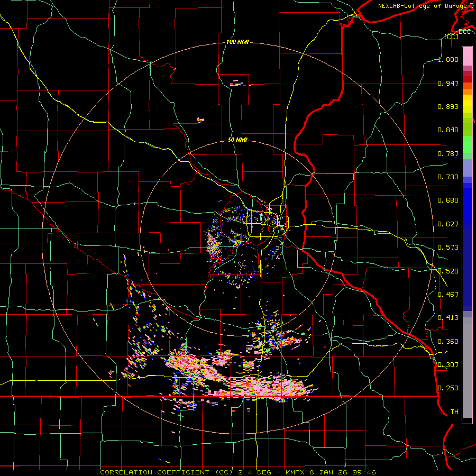Click the [CC] color scale label

click(452, 36)
